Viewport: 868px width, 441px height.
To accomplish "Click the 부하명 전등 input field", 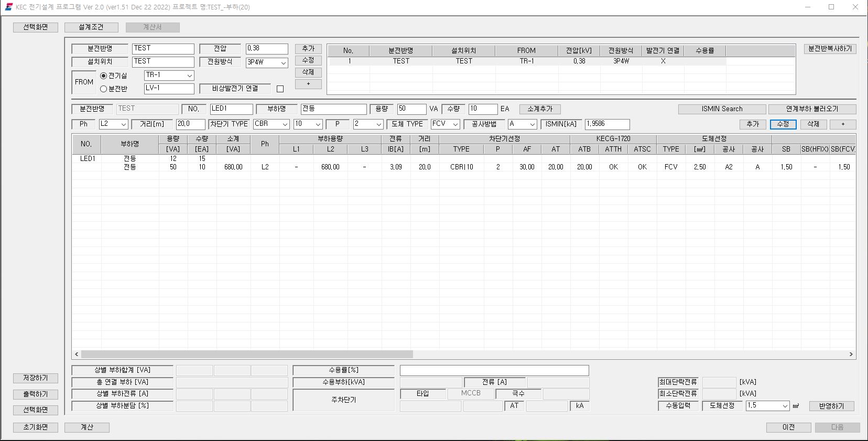I will [333, 109].
